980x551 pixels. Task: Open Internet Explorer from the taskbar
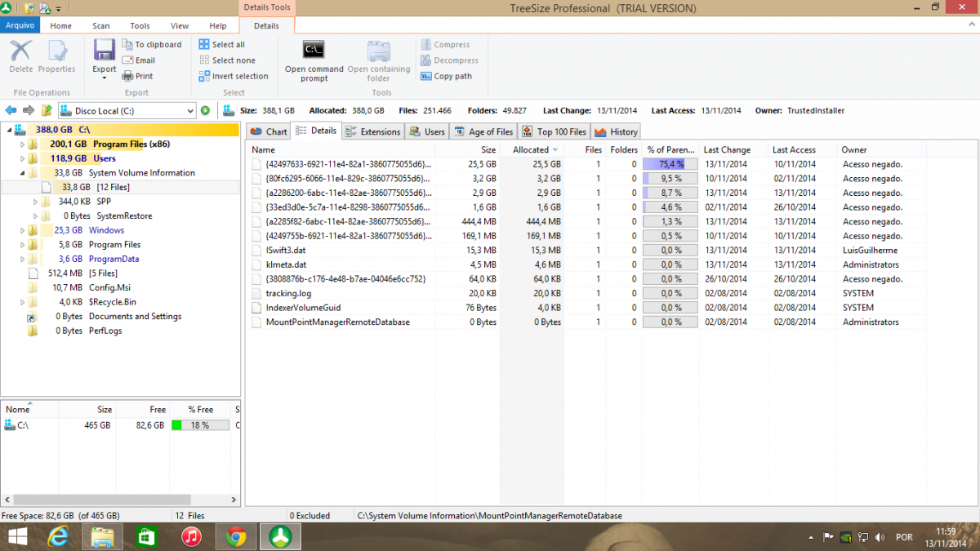coord(59,536)
